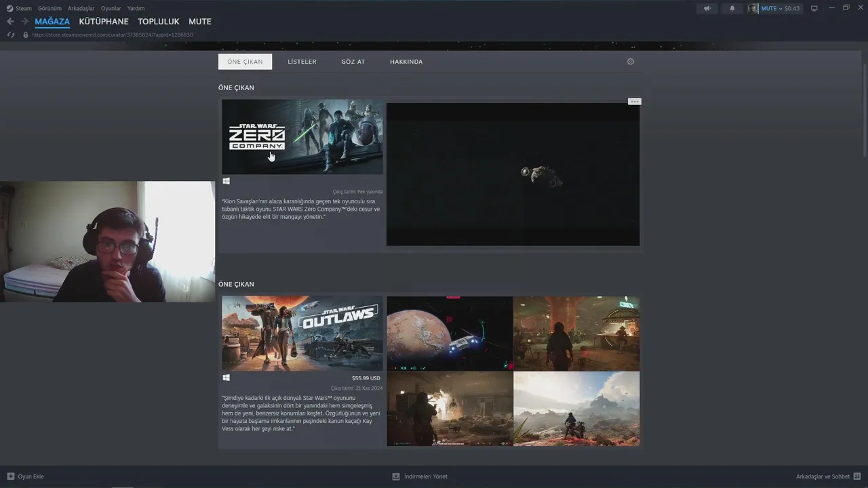Click Windows icon under Zero Company
The height and width of the screenshot is (488, 868).
pyautogui.click(x=226, y=181)
